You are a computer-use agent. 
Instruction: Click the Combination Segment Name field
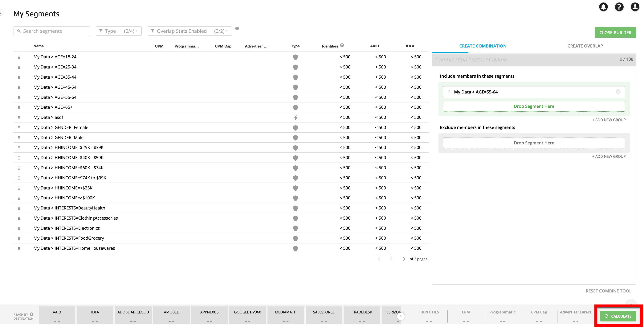click(x=534, y=60)
